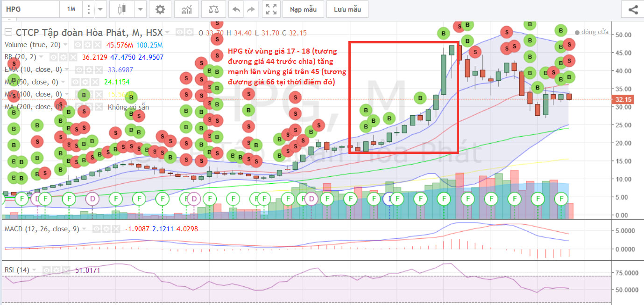The width and height of the screenshot is (644, 305).
Task: Open dropdown arrow for Volume (true, 20)
Action: click(x=65, y=45)
